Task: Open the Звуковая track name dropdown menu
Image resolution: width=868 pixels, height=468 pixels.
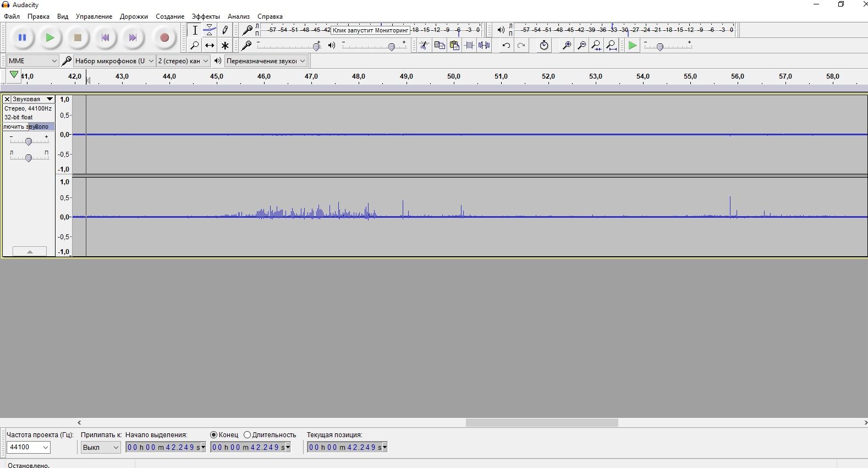Action: [x=32, y=99]
